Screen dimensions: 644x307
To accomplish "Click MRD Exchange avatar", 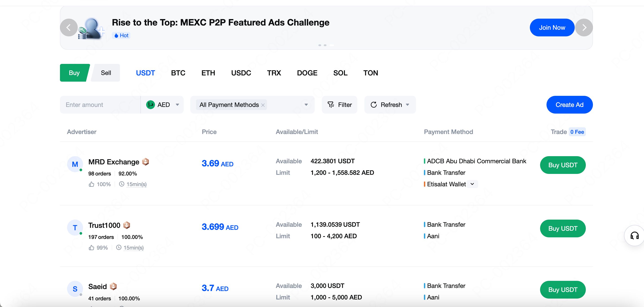I will [75, 164].
